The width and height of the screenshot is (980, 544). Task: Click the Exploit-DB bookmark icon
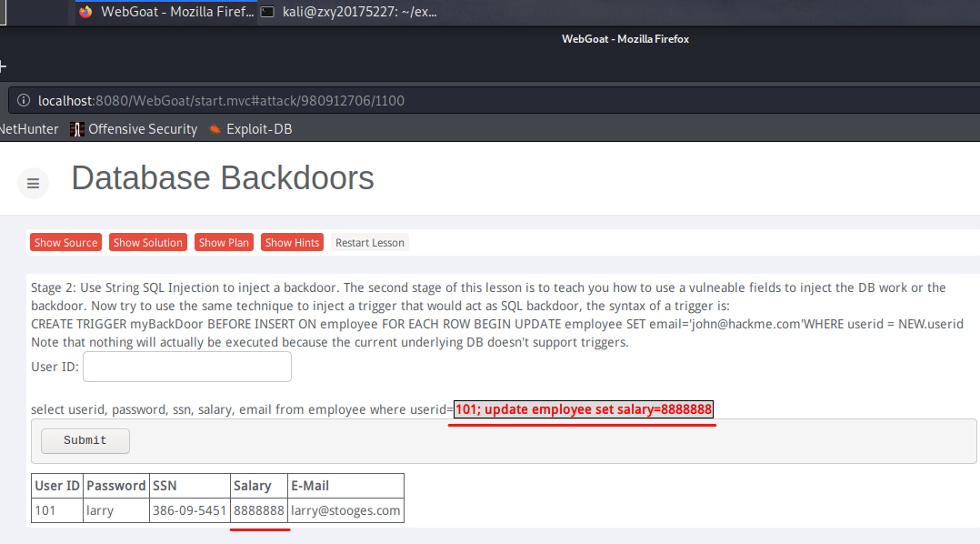215,129
